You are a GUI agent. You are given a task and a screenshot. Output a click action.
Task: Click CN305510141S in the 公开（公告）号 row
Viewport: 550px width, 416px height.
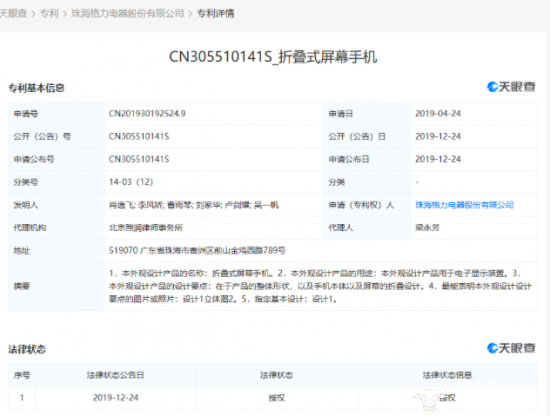coord(139,136)
